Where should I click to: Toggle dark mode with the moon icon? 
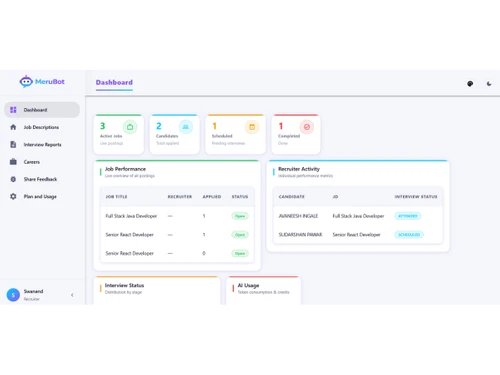pos(489,84)
